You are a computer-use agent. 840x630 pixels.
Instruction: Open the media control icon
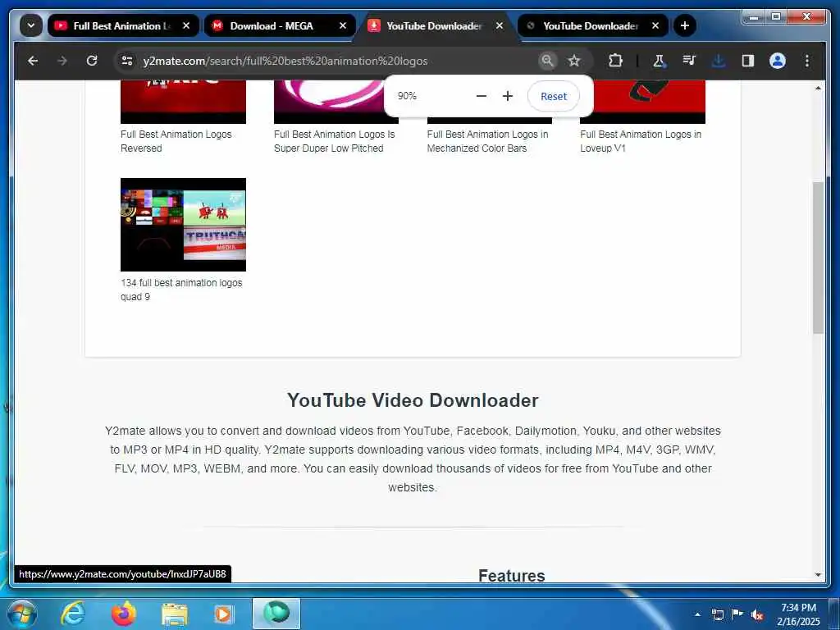(x=689, y=61)
